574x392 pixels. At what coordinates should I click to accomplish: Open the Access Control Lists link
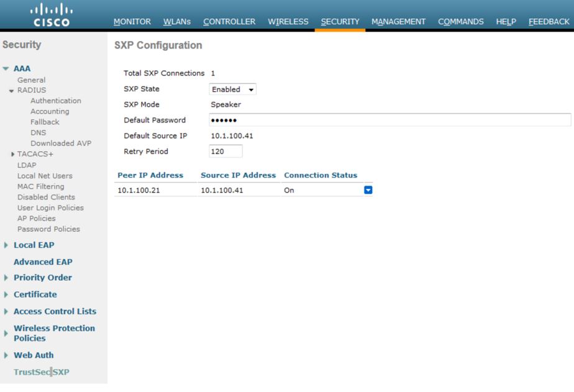point(55,311)
